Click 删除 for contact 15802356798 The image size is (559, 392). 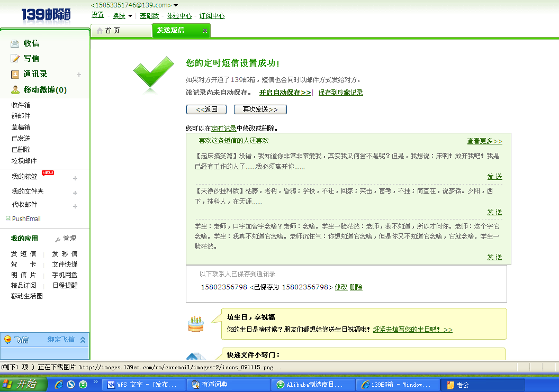356,287
